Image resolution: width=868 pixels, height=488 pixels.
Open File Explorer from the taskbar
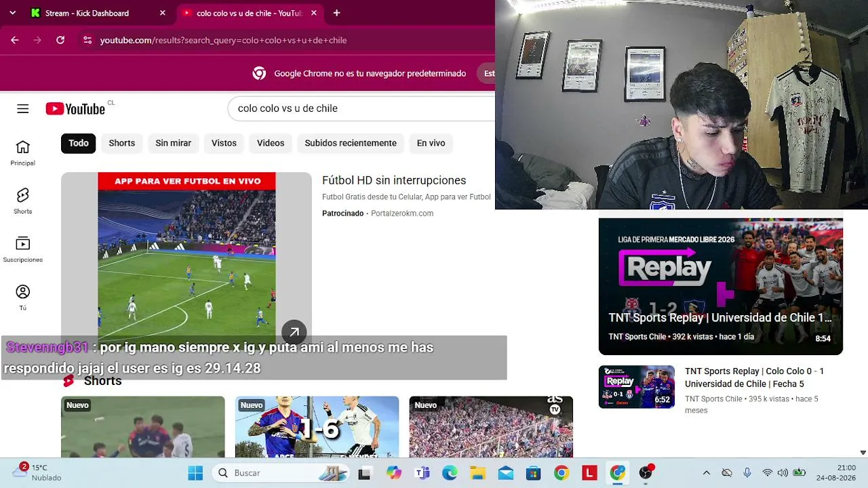tap(478, 473)
